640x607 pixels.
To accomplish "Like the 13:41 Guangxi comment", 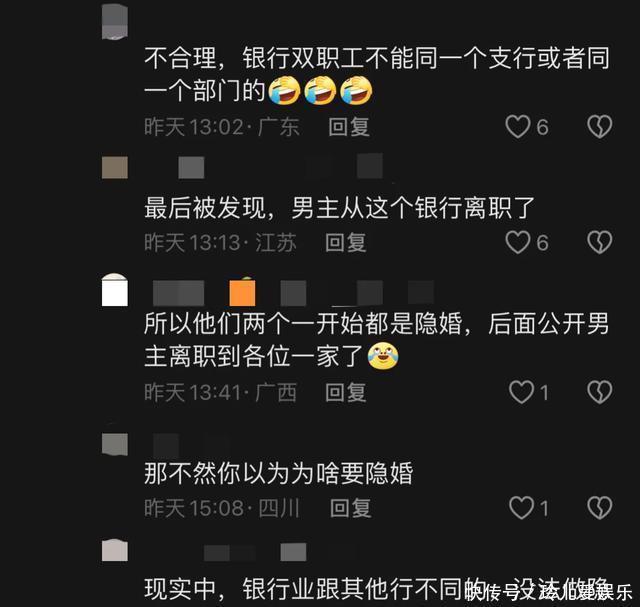I will (522, 392).
